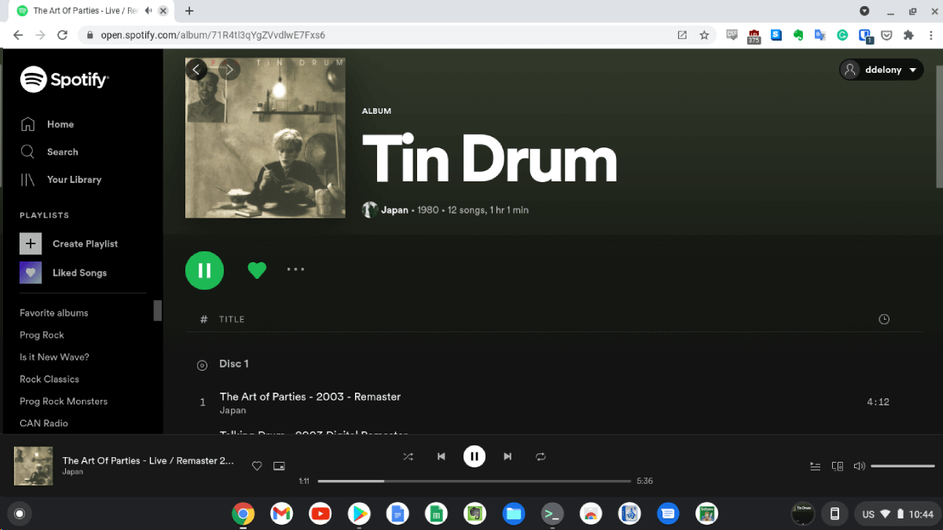Screen dimensions: 943x530
Task: Click the Pocket extension icon
Action: [886, 35]
